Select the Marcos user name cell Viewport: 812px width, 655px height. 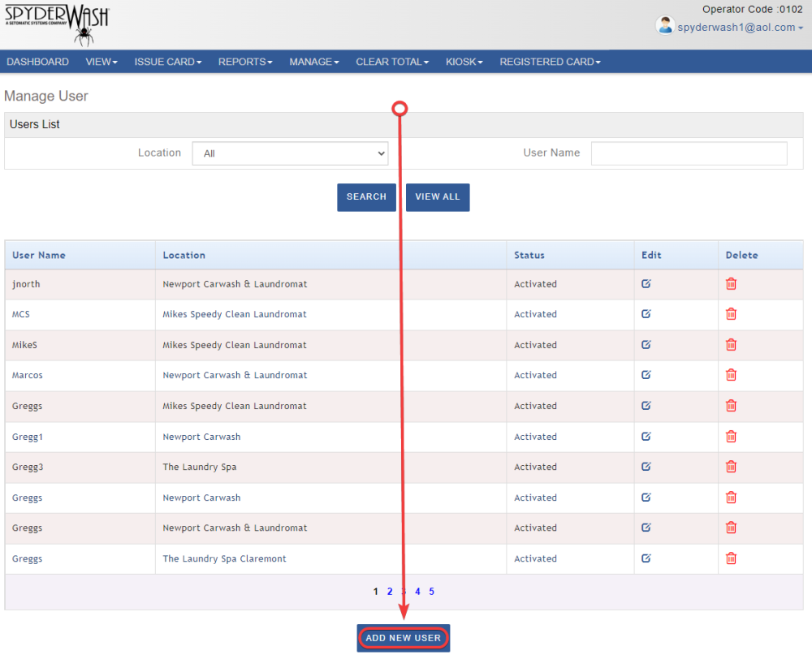80,375
